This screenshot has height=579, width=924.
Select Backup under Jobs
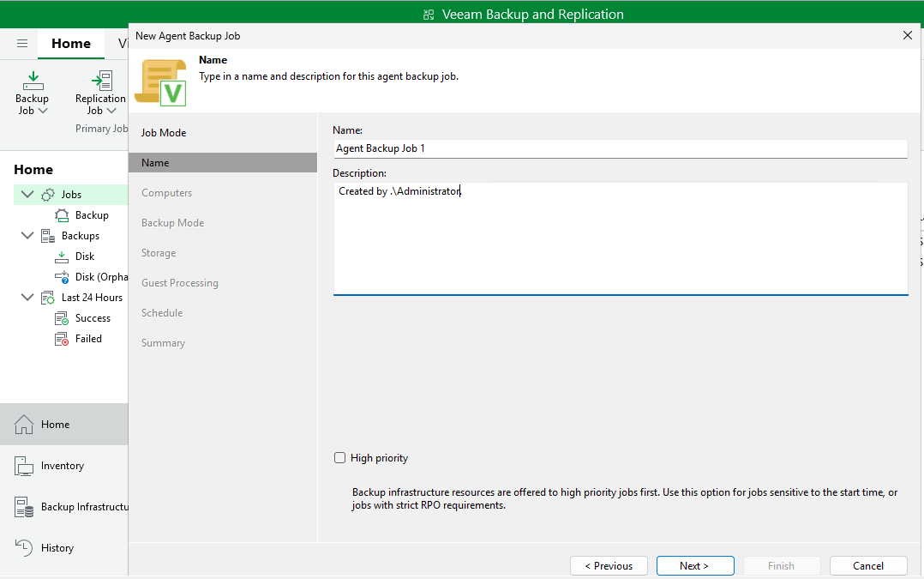coord(92,215)
